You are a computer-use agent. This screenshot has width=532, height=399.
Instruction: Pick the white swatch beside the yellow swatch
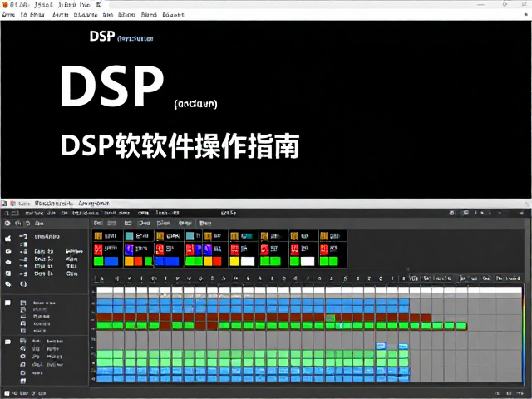point(248,261)
